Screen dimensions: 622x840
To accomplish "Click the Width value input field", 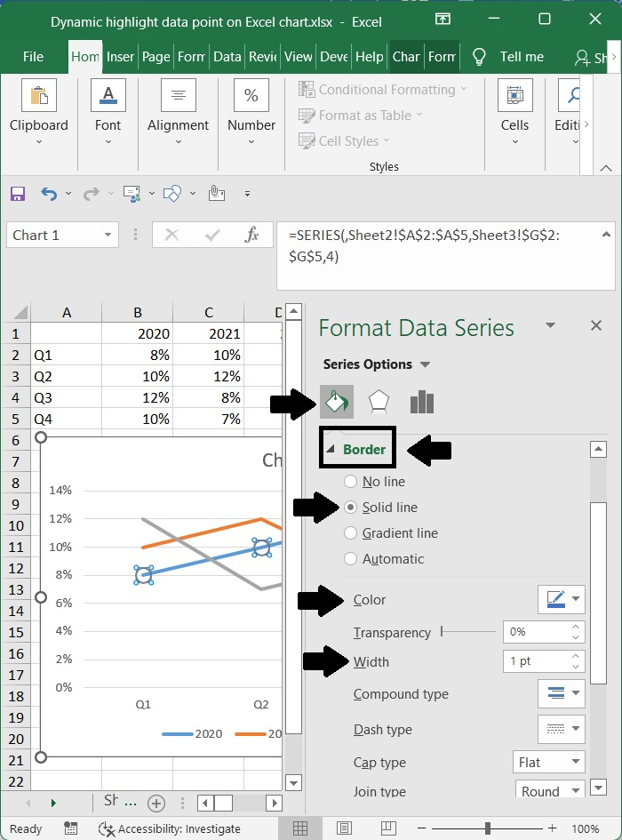I will [x=534, y=661].
